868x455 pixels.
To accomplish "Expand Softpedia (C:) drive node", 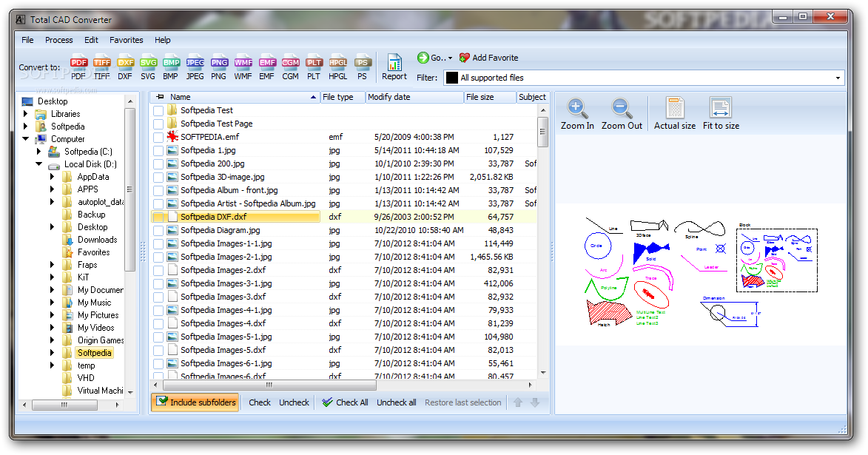I will tap(38, 151).
